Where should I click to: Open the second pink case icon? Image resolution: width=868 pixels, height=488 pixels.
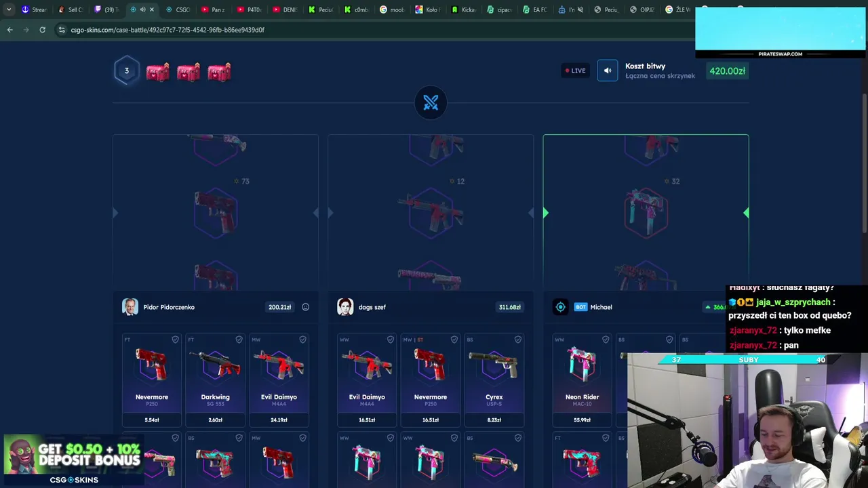click(x=189, y=71)
